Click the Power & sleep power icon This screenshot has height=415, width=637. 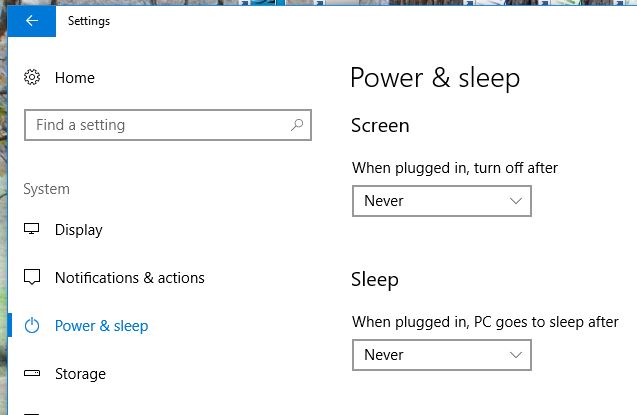coord(32,326)
